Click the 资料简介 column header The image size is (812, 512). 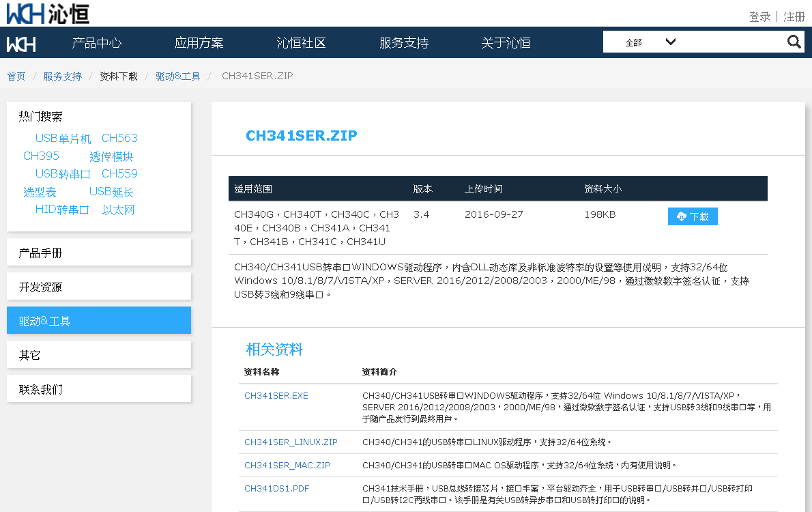[x=379, y=372]
